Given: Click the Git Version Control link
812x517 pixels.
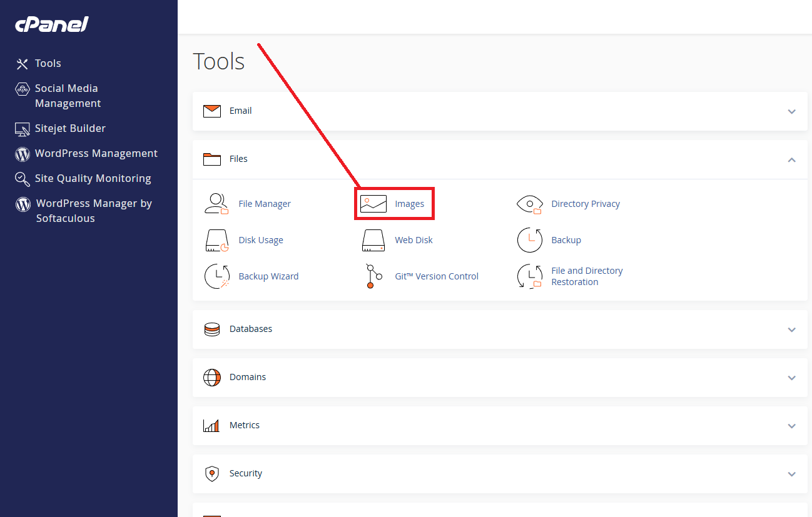Looking at the screenshot, I should click(437, 276).
